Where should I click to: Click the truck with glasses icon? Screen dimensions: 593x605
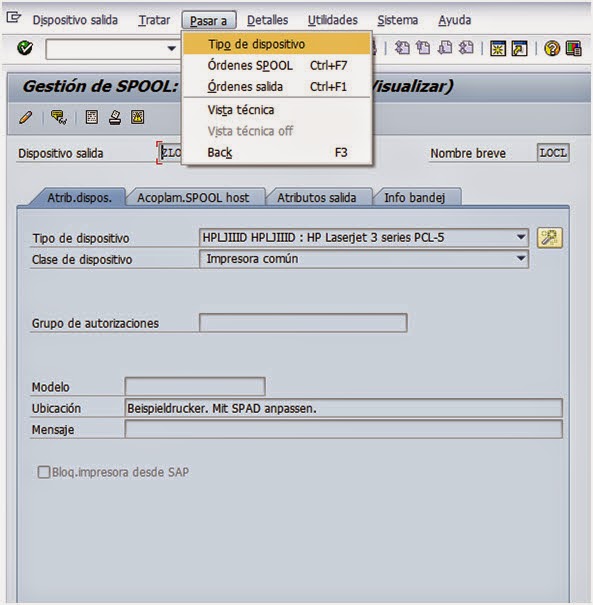[59, 117]
